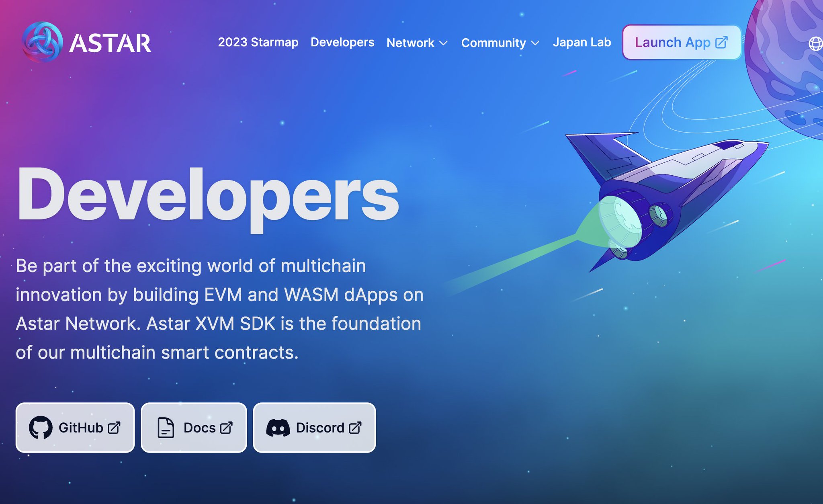This screenshot has width=823, height=504.
Task: Open the Docs button
Action: [x=194, y=428]
